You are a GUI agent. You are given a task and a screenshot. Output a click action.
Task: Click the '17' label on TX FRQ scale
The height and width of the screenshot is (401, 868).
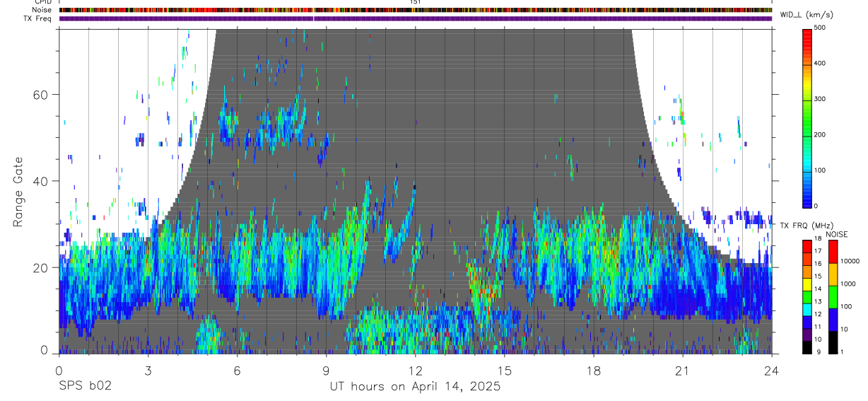pyautogui.click(x=818, y=251)
